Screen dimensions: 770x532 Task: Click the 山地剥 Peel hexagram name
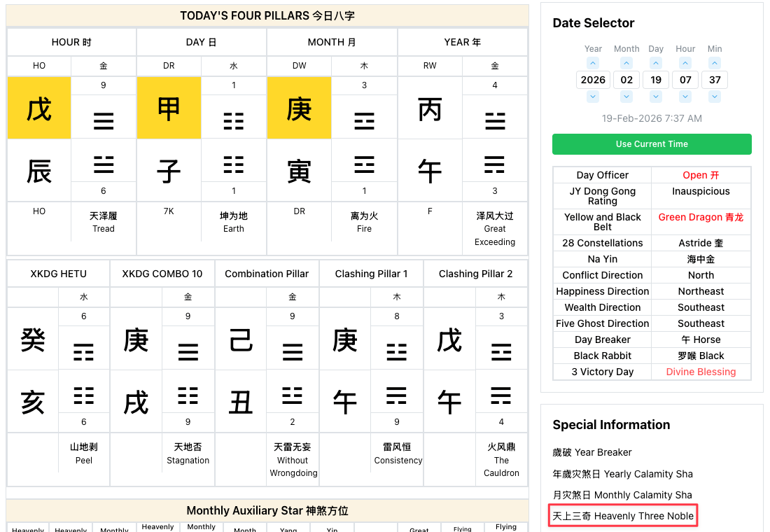pos(84,454)
